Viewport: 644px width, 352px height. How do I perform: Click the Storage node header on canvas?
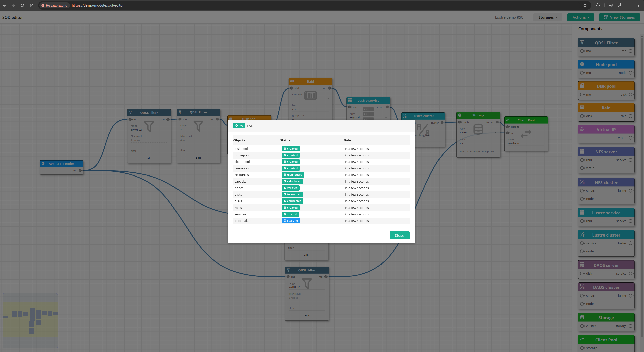(478, 115)
